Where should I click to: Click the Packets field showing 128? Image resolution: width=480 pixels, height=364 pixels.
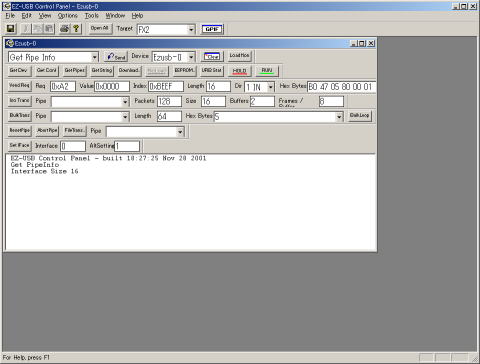pos(169,101)
